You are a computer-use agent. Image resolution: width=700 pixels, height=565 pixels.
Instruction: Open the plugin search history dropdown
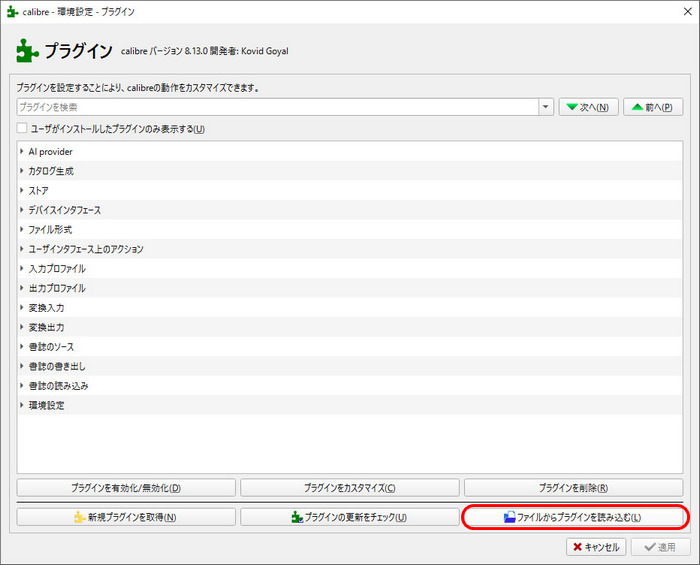pyautogui.click(x=546, y=107)
